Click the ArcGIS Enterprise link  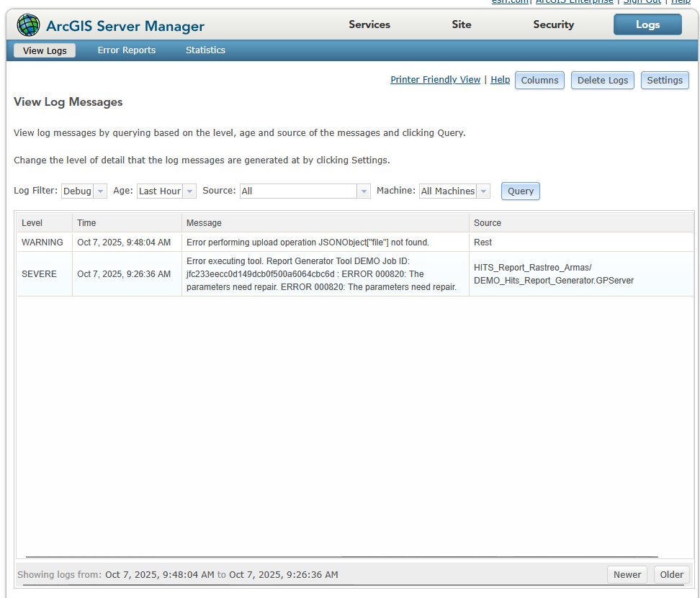click(575, 1)
